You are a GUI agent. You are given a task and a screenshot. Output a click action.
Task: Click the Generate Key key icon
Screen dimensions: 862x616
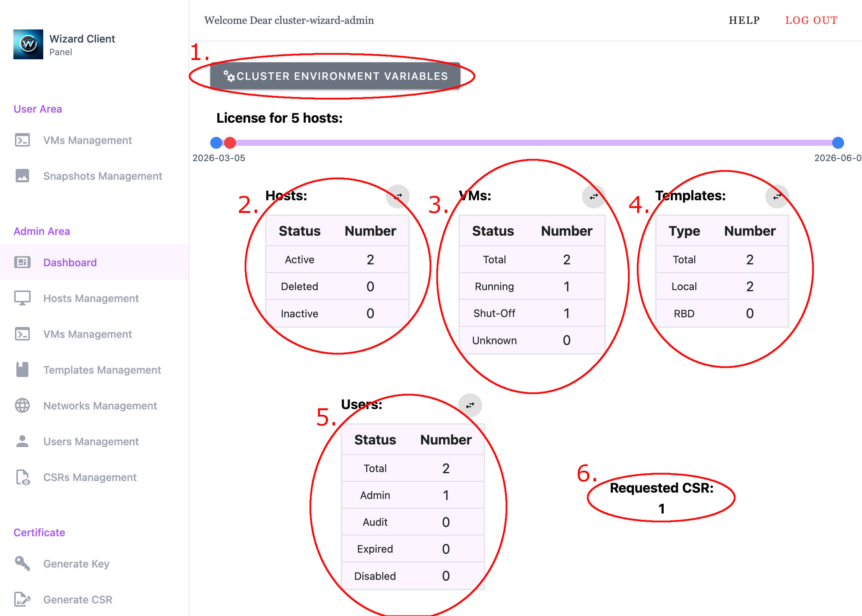click(x=22, y=563)
